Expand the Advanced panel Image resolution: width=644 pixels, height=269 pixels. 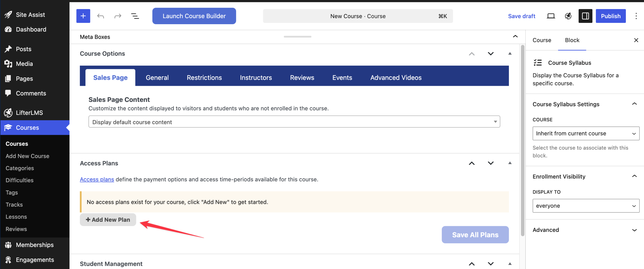point(634,230)
